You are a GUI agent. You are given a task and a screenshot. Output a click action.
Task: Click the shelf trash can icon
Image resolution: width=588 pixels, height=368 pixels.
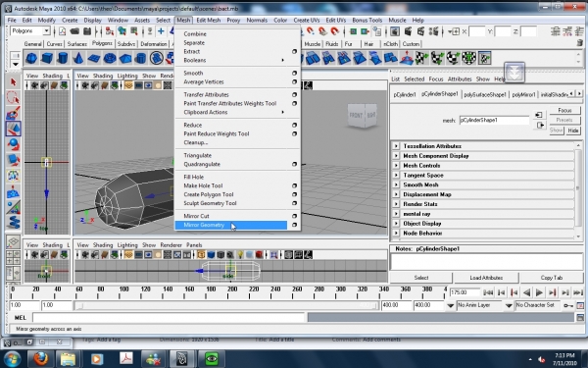[x=580, y=43]
